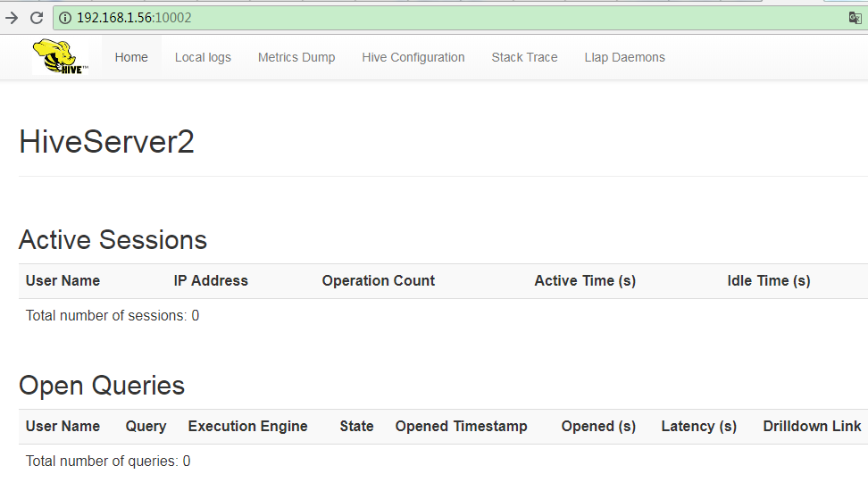Select the Idle Time (s) column header
Image resolution: width=868 pixels, height=499 pixels.
769,280
